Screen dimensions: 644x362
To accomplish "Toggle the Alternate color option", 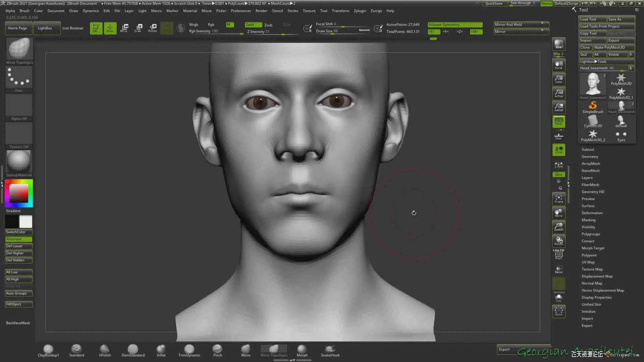I will (19, 239).
